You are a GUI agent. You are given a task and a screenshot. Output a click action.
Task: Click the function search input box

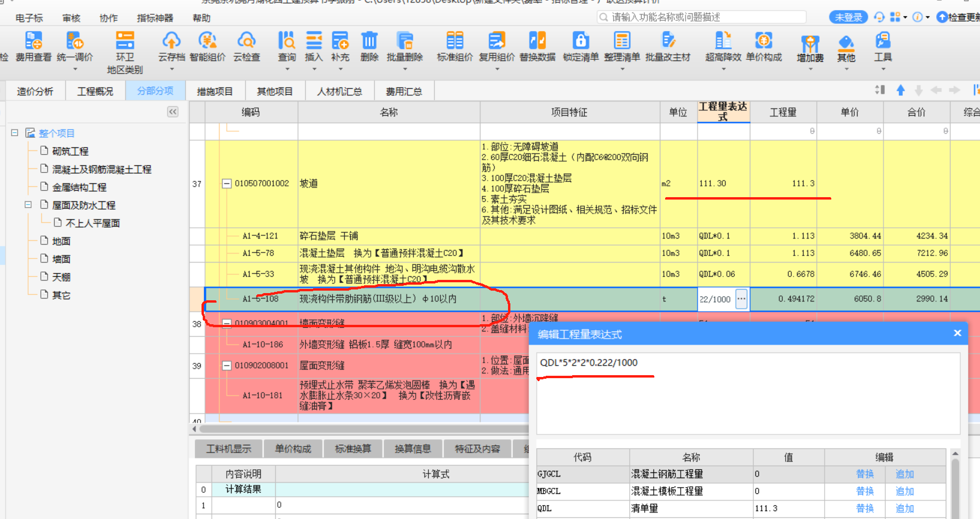(702, 17)
